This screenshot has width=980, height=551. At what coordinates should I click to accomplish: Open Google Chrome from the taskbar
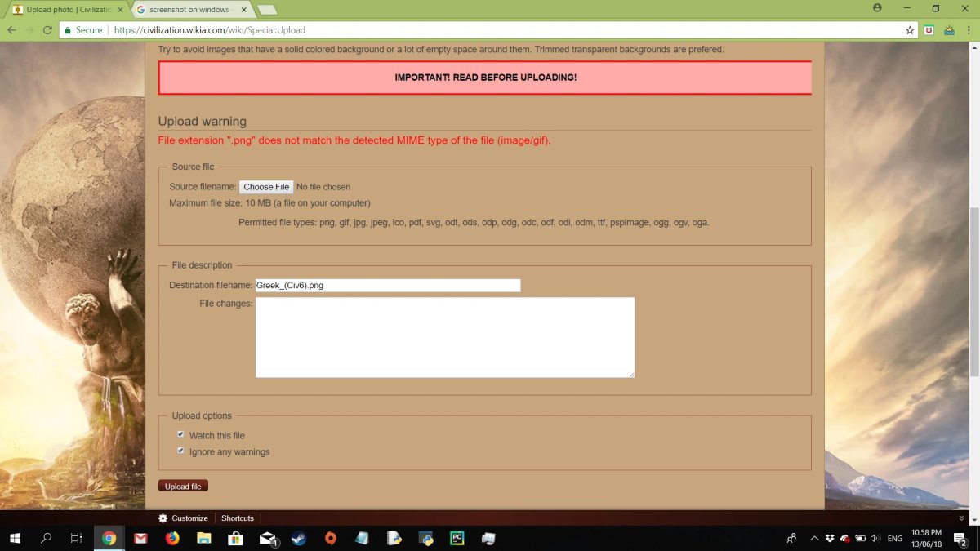(x=109, y=538)
